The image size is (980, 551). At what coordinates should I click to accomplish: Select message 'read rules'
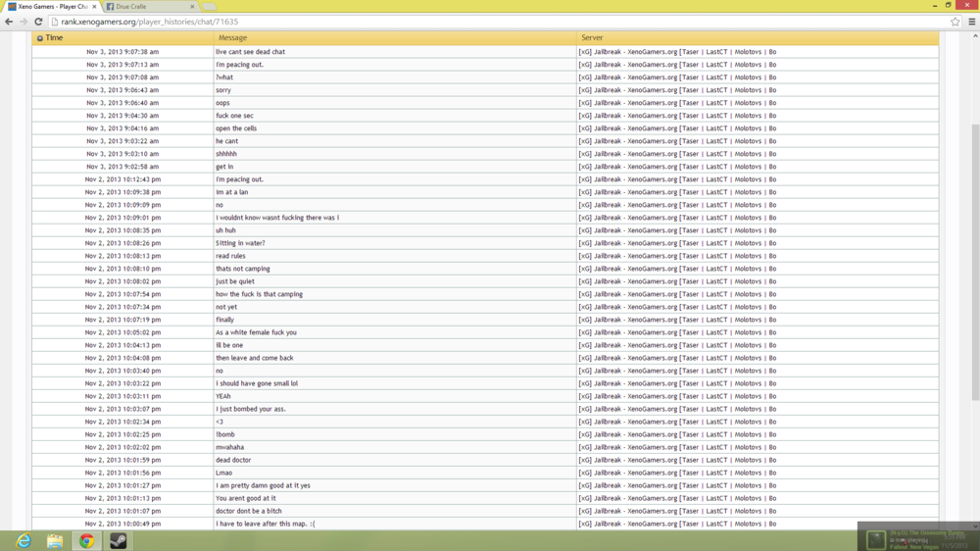[x=230, y=256]
